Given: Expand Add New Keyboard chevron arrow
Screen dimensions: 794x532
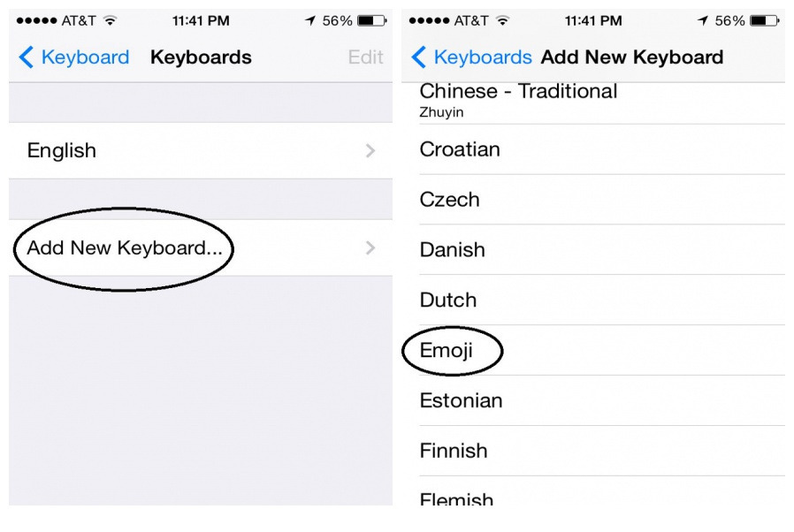Looking at the screenshot, I should (x=370, y=248).
